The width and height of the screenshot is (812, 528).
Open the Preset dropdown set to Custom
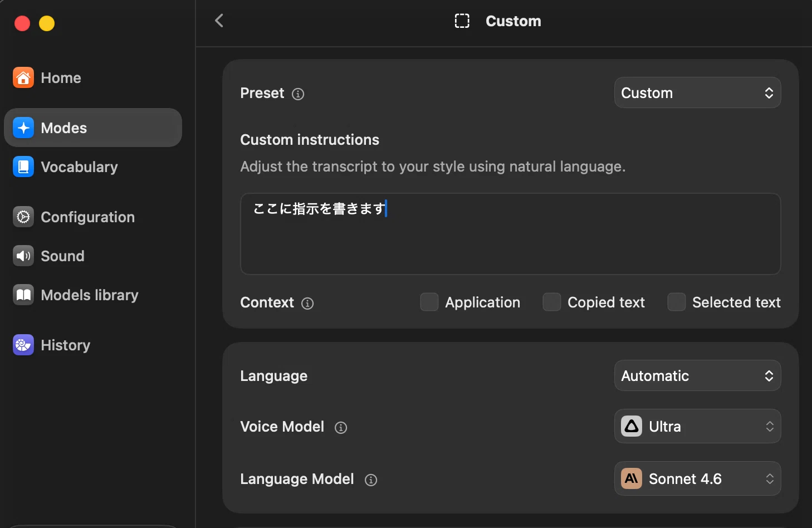click(697, 93)
